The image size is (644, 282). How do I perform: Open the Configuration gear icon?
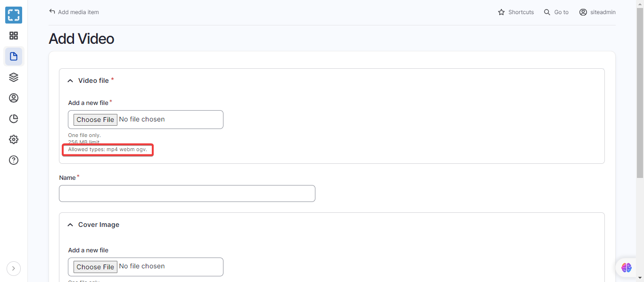pos(14,139)
